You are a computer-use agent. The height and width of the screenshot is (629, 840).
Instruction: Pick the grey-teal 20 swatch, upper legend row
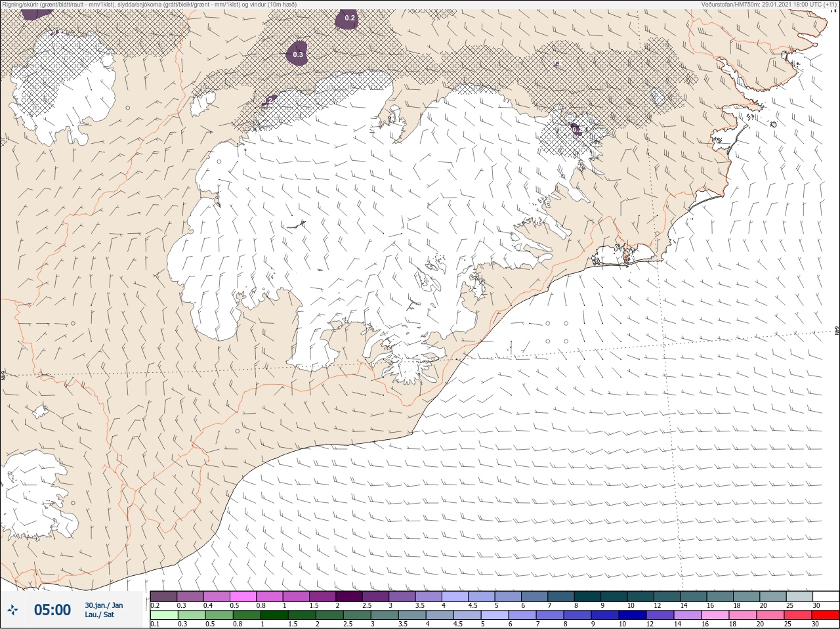772,596
